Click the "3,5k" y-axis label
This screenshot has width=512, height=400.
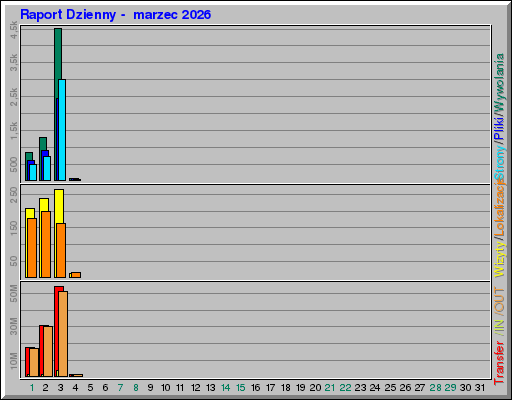(14, 63)
